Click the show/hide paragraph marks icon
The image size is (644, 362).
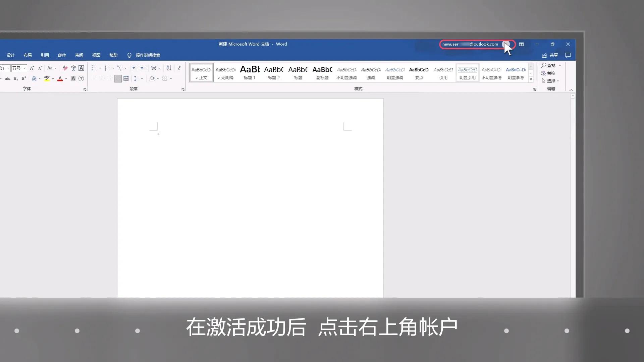(x=179, y=68)
